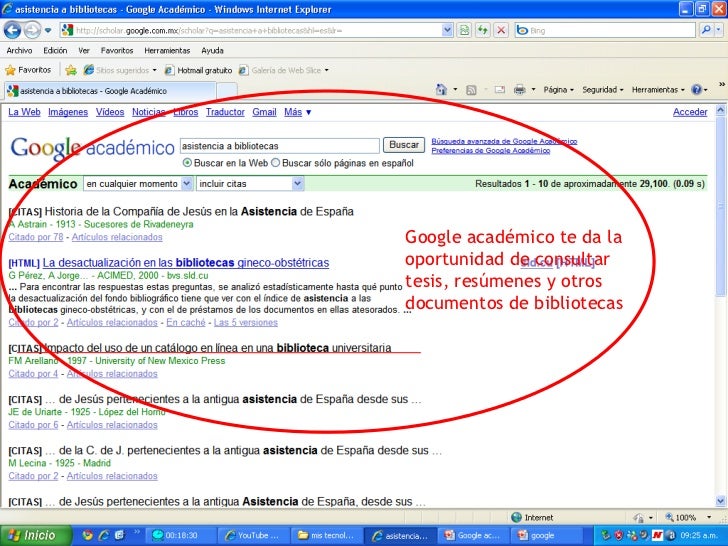Open the Archivo menu
728x546 pixels.
click(20, 51)
